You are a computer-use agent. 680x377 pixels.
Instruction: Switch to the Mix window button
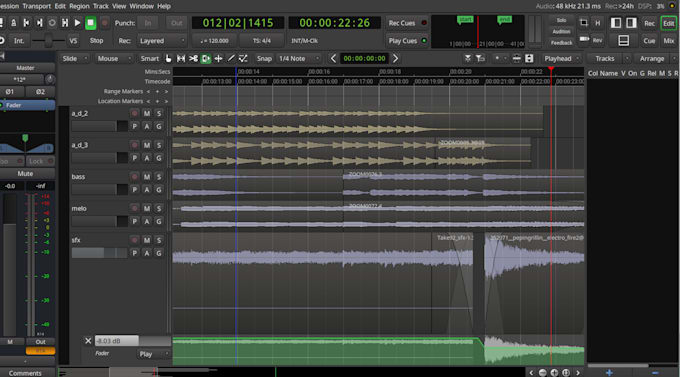[668, 41]
